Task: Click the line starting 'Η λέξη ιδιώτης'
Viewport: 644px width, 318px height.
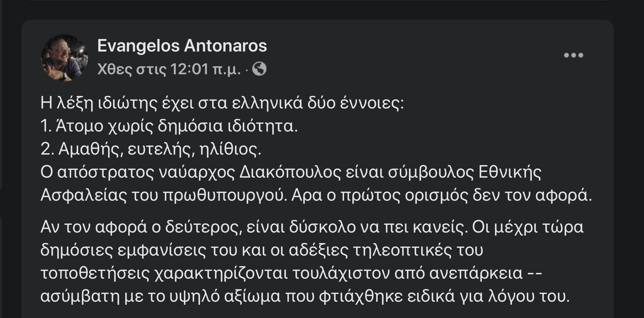Action: (x=222, y=103)
